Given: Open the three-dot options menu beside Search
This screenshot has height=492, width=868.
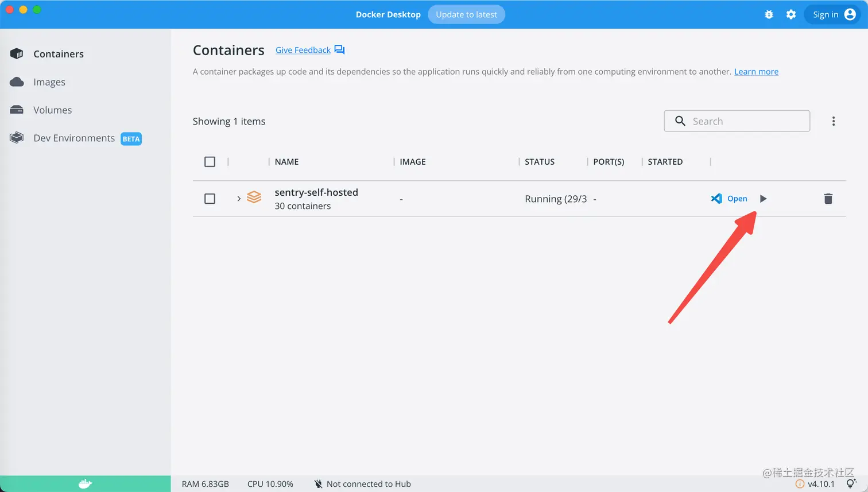Looking at the screenshot, I should pyautogui.click(x=834, y=121).
